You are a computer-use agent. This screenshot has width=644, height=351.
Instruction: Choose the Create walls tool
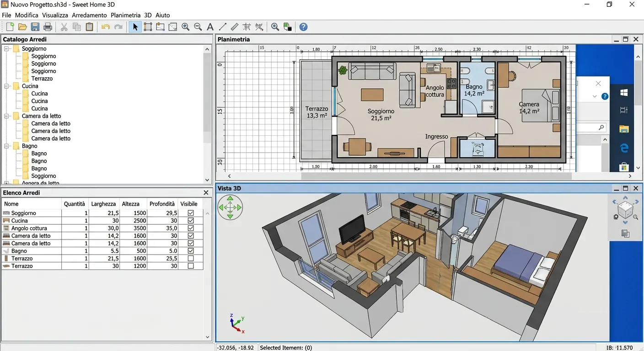pyautogui.click(x=148, y=27)
